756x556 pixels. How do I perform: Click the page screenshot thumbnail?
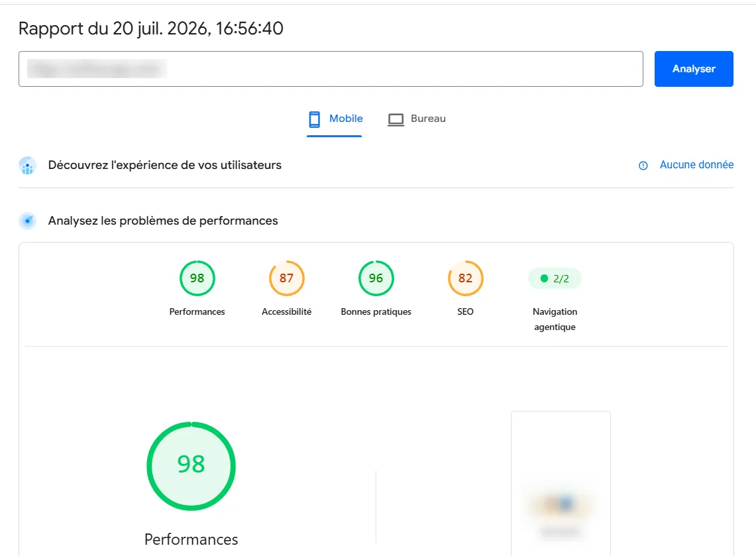pyautogui.click(x=561, y=483)
